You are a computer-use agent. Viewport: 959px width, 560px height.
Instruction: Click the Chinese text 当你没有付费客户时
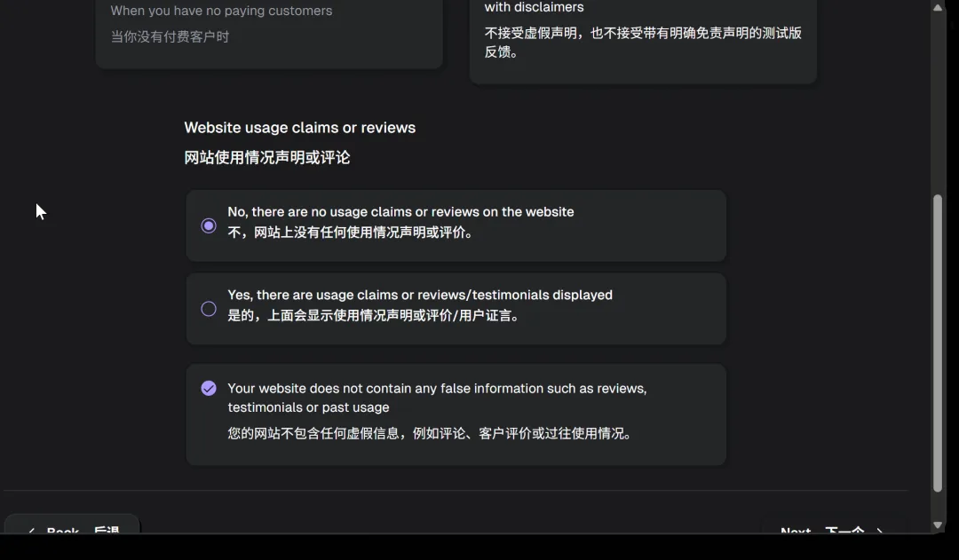[x=170, y=37]
